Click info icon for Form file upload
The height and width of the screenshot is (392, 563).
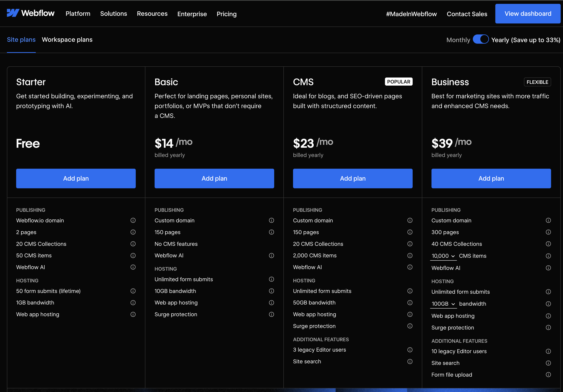tap(548, 374)
